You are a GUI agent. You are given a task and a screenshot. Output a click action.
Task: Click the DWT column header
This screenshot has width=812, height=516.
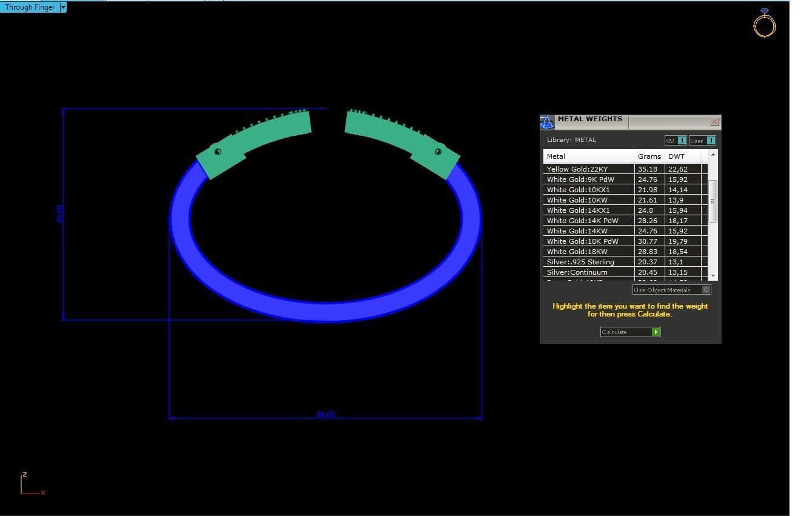tap(683, 156)
